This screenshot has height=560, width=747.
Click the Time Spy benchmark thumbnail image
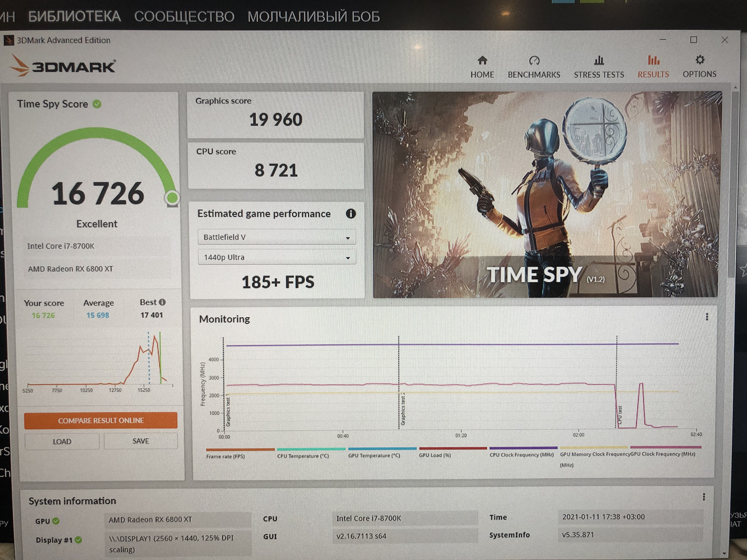547,194
